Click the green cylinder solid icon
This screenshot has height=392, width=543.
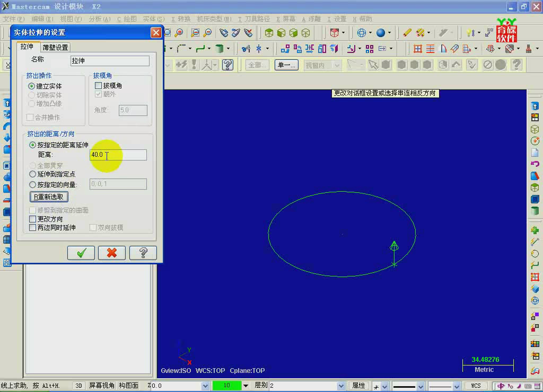pos(219,48)
